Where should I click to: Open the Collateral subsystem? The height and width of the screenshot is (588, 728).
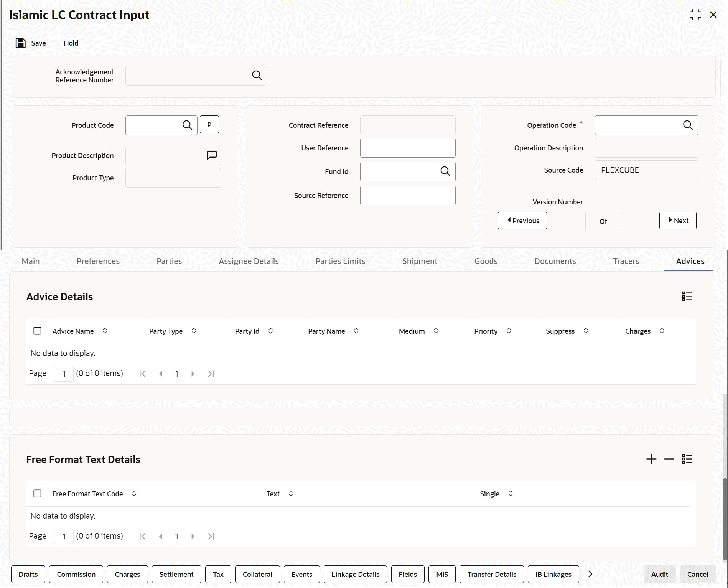tap(257, 574)
